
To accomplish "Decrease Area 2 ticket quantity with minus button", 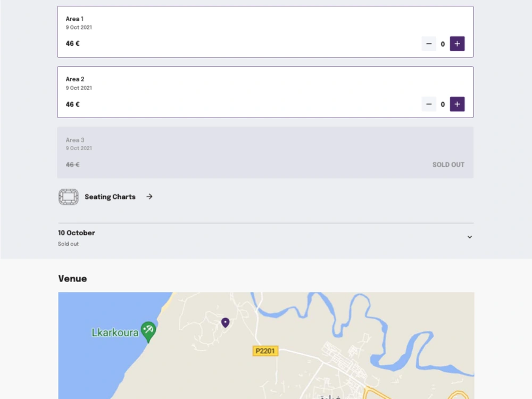I will 429,104.
